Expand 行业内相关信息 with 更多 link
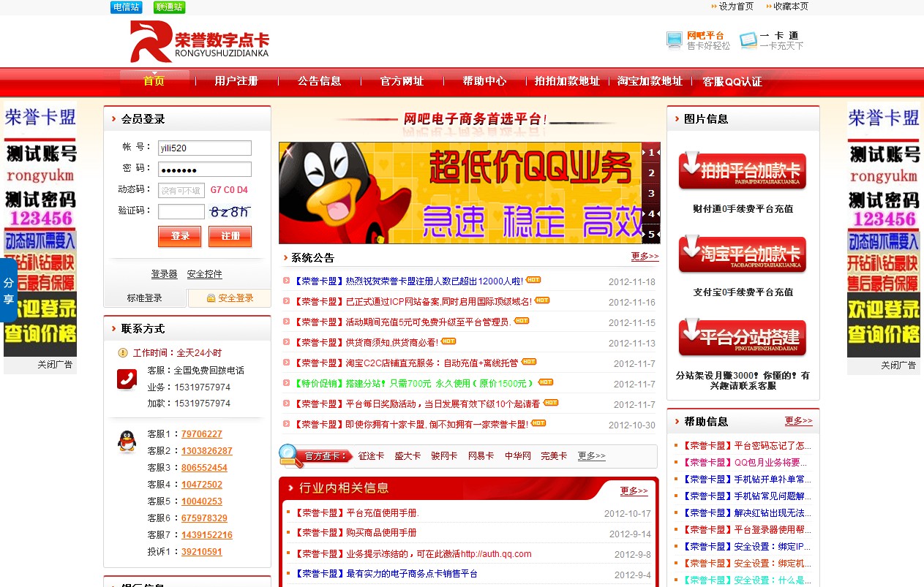 634,491
